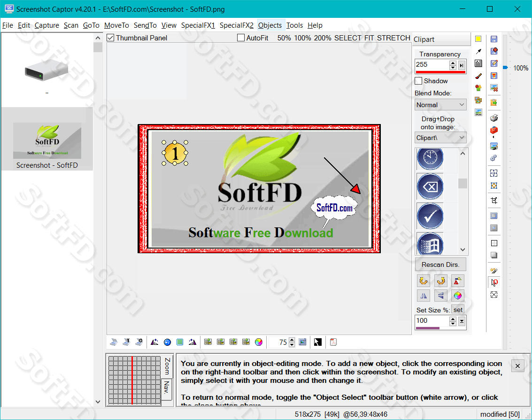Click the set size button

(x=458, y=310)
